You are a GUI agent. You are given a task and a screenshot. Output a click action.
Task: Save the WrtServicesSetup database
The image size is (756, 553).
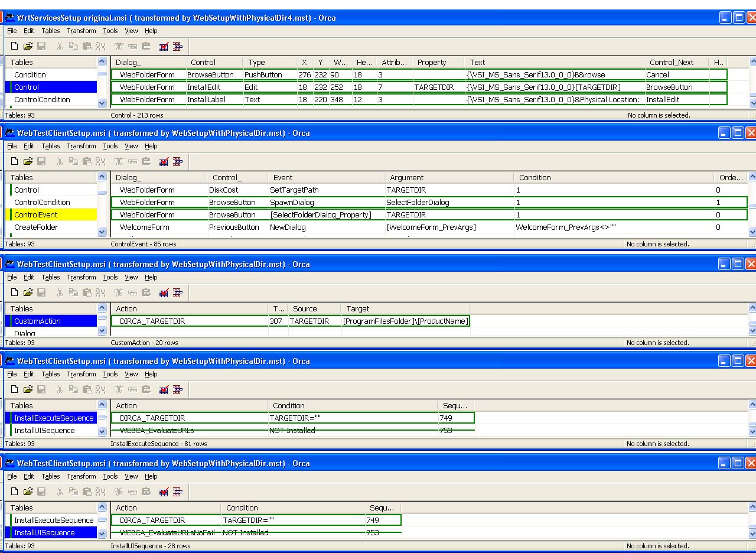[x=41, y=46]
